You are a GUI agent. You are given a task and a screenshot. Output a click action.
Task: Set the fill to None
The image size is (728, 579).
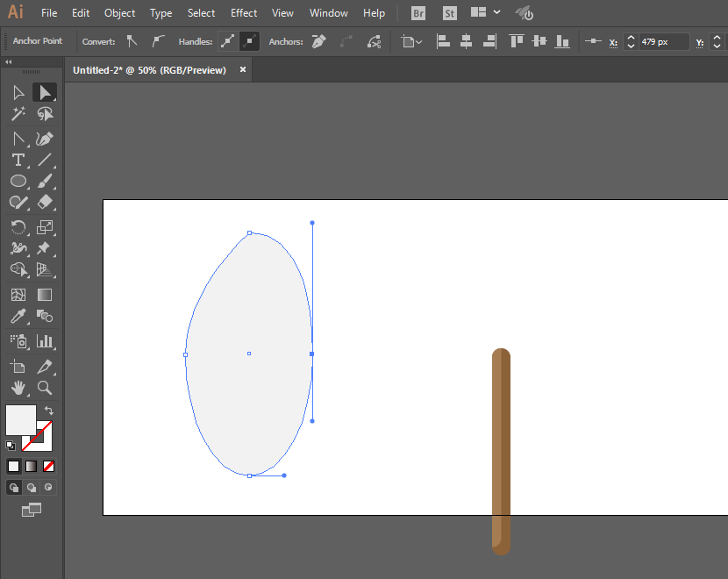click(49, 466)
